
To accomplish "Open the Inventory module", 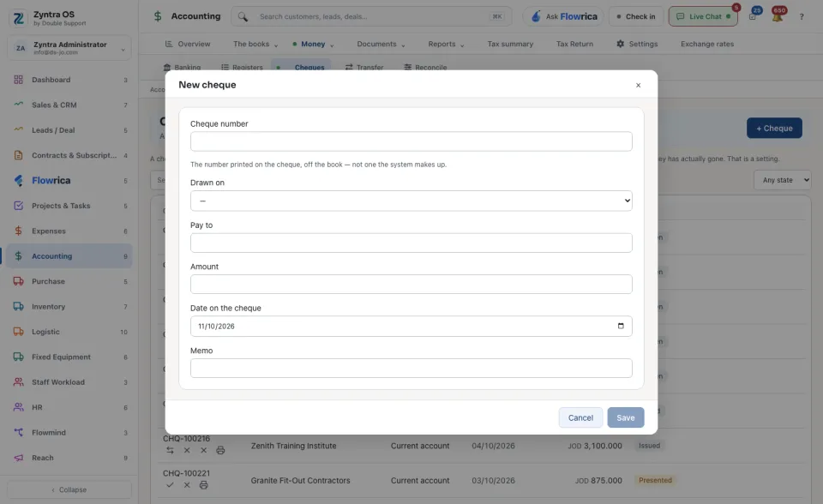I will (x=69, y=307).
